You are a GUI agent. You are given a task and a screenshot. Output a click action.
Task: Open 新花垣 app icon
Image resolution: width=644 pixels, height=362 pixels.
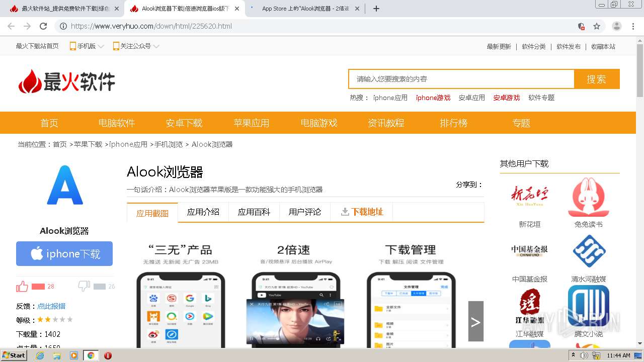click(529, 196)
